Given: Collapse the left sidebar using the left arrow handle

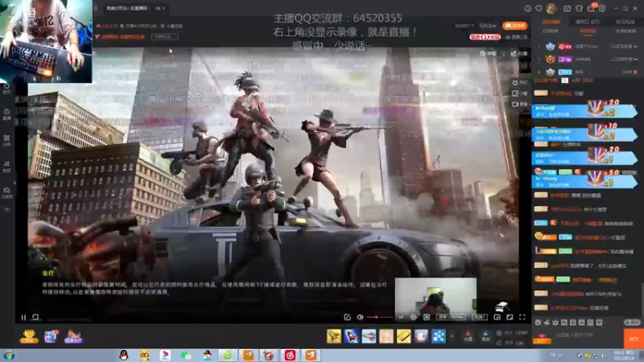Looking at the screenshot, I should click(x=14, y=183).
